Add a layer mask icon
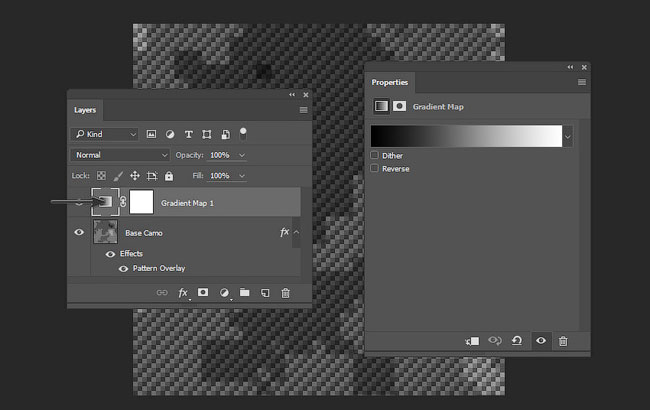 pyautogui.click(x=203, y=292)
